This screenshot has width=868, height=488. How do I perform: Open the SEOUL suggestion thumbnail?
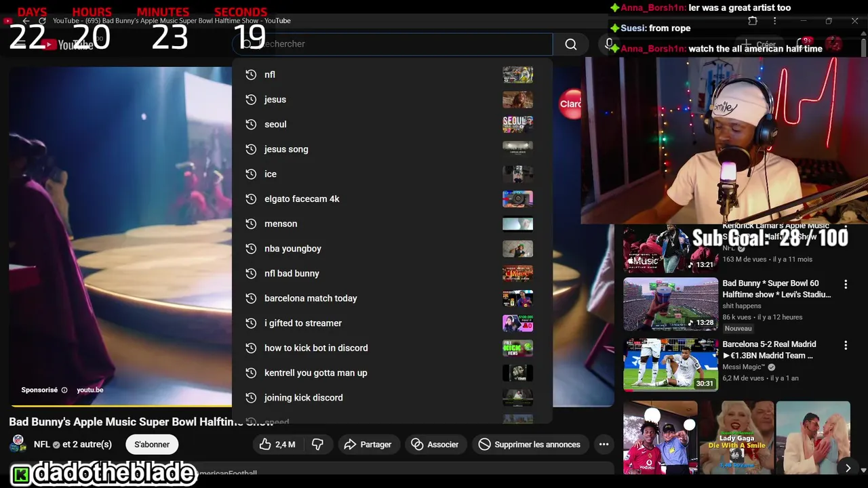pyautogui.click(x=517, y=124)
